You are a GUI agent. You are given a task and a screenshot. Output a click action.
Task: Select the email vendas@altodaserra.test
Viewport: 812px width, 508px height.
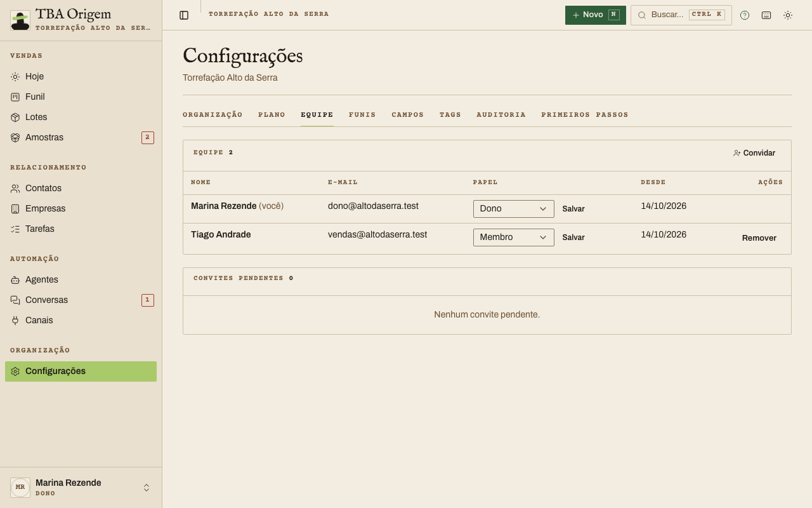(x=377, y=234)
